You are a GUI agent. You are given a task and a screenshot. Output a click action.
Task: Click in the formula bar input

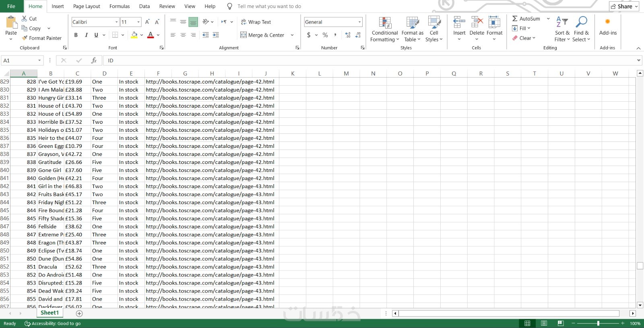[369, 60]
